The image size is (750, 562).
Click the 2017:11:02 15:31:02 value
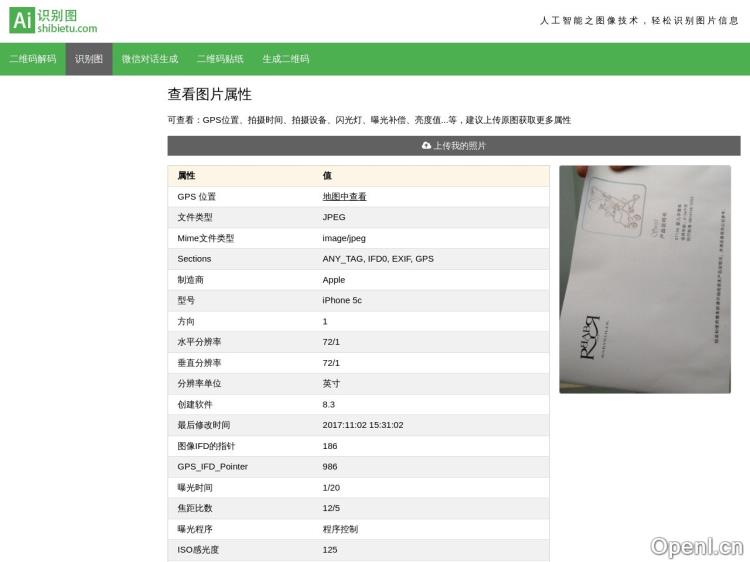(x=363, y=425)
